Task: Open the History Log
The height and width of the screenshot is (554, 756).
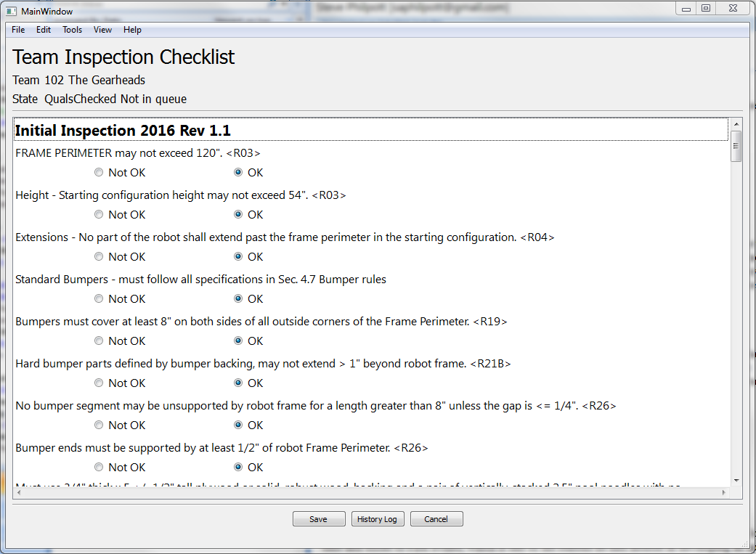Action: [x=377, y=519]
